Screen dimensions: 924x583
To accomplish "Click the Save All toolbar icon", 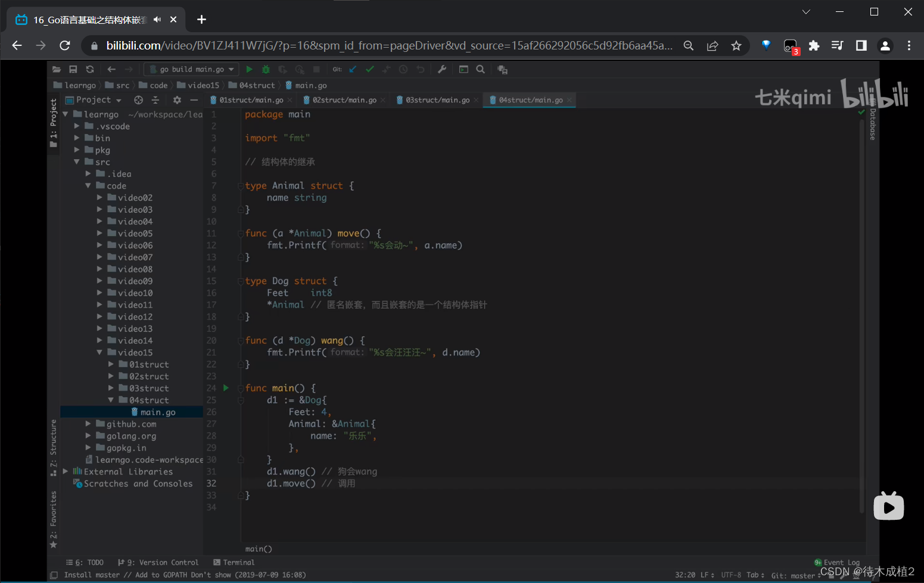I will pyautogui.click(x=73, y=69).
